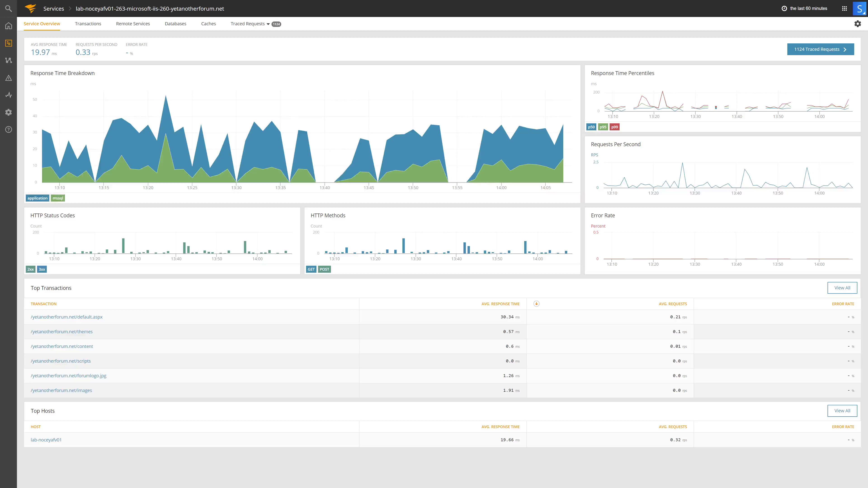Toggle the mssql series legend
868x488 pixels.
(x=58, y=198)
